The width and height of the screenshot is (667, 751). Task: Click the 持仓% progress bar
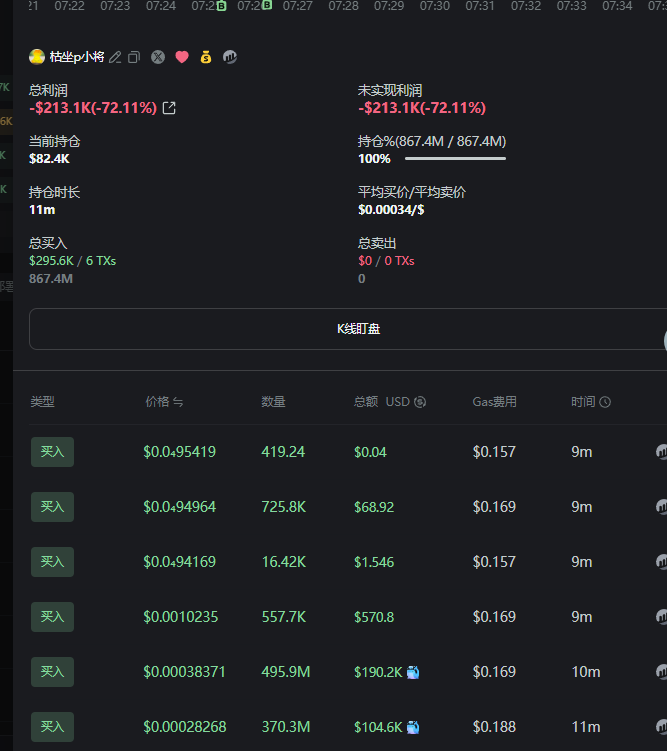pos(455,158)
